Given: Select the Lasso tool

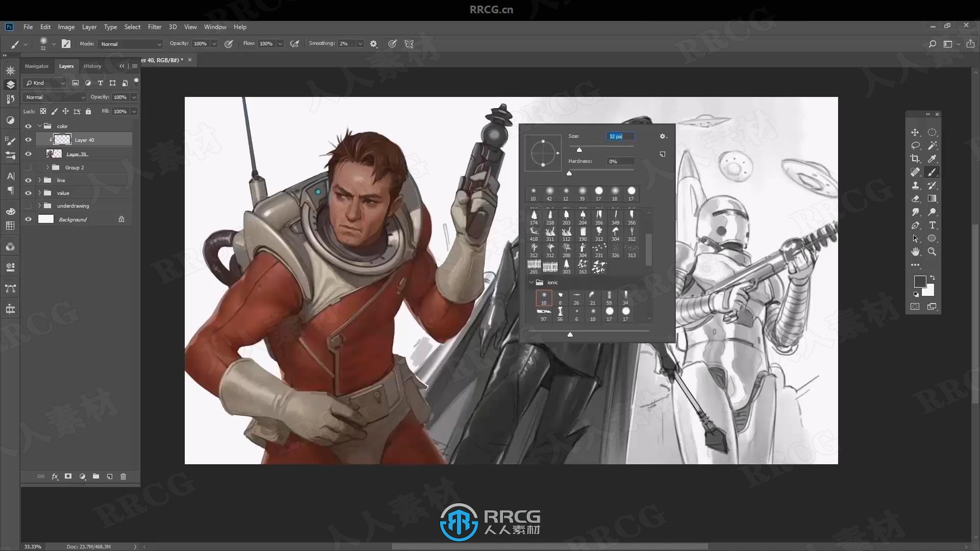Looking at the screenshot, I should 915,146.
